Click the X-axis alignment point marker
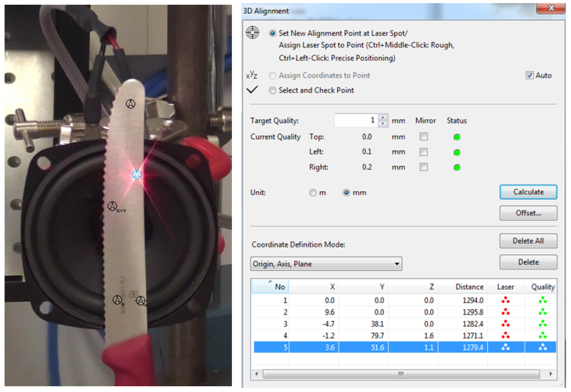The height and width of the screenshot is (392, 571). click(141, 301)
